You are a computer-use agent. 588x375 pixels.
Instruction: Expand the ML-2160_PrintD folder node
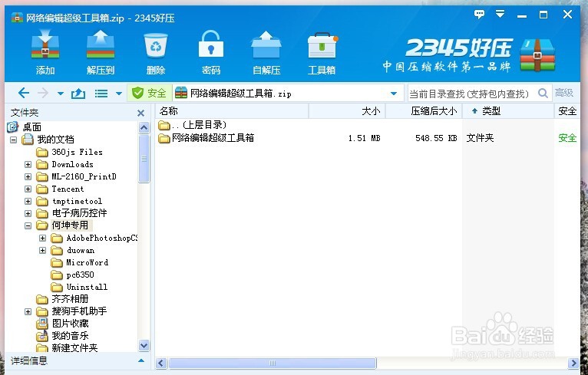28,177
